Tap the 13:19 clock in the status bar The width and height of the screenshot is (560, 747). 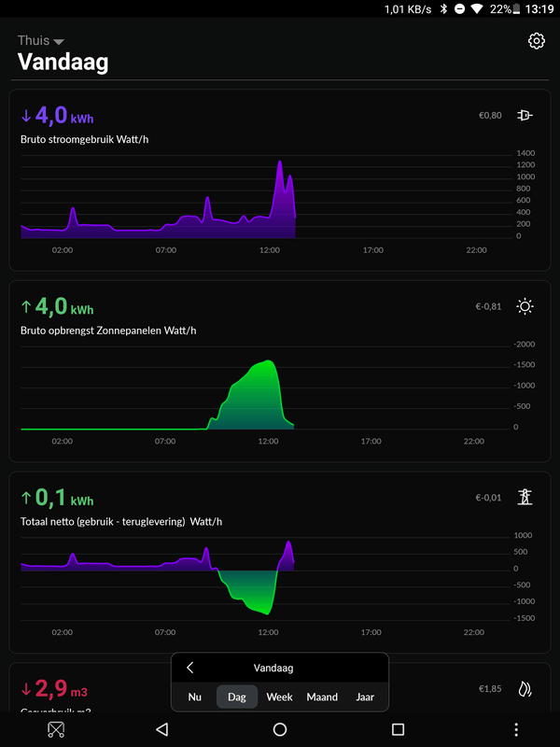coord(540,9)
